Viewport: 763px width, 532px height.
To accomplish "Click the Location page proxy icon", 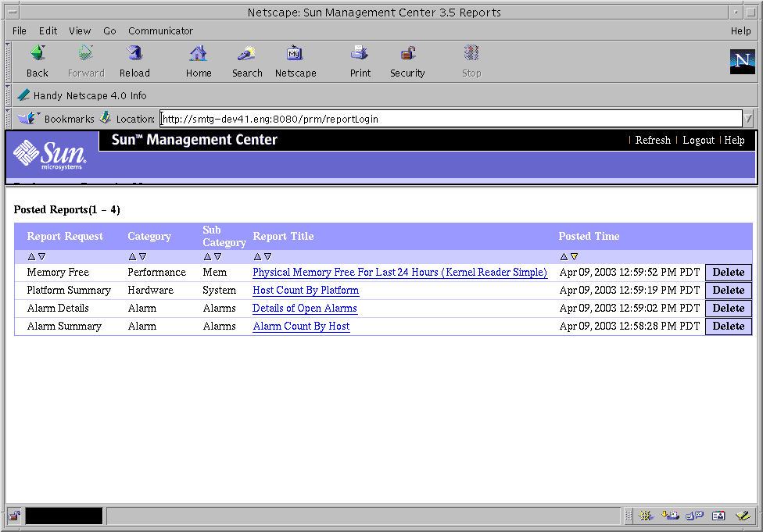I will [105, 118].
